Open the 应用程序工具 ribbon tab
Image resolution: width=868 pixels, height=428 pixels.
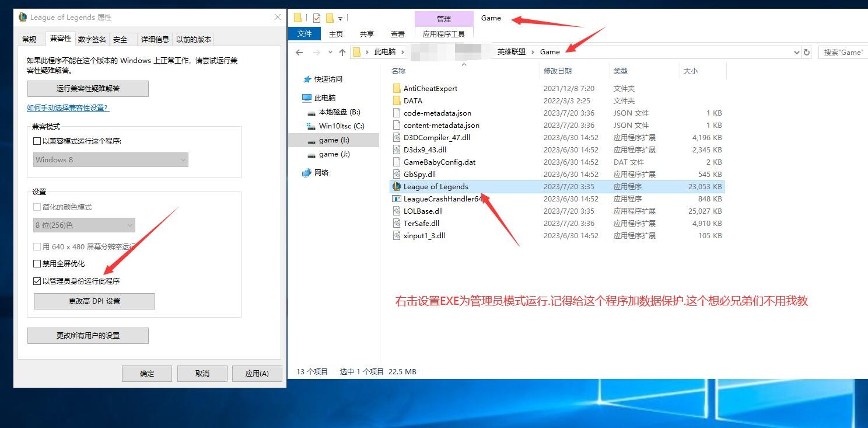pos(444,34)
